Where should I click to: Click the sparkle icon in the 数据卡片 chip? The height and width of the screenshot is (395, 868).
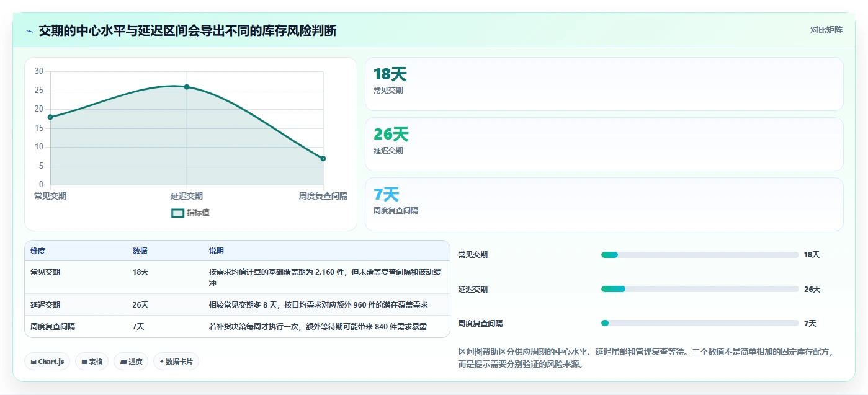click(x=161, y=362)
